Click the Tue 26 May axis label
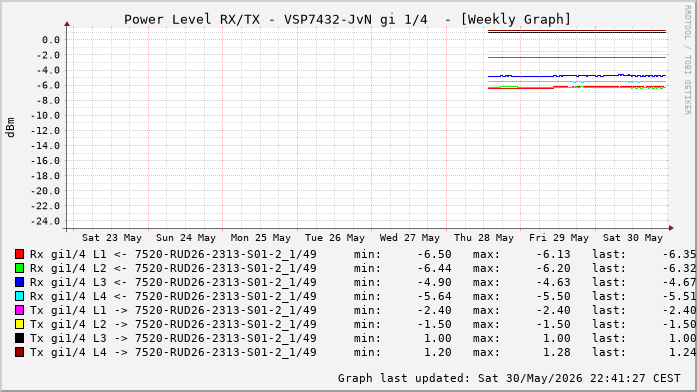This screenshot has width=697, height=392. (x=335, y=238)
